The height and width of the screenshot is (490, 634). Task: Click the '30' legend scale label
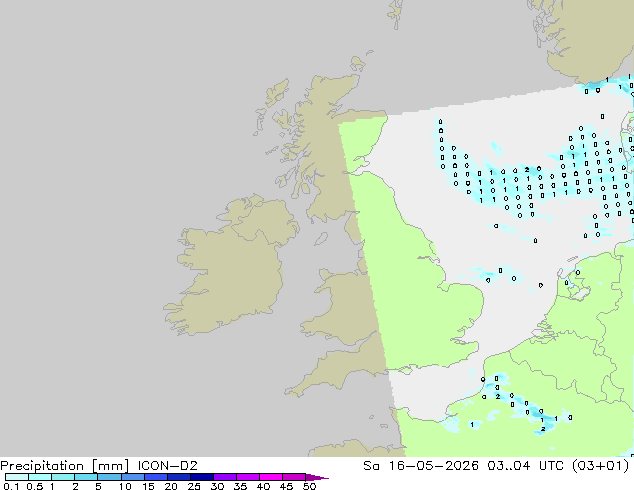(x=217, y=486)
